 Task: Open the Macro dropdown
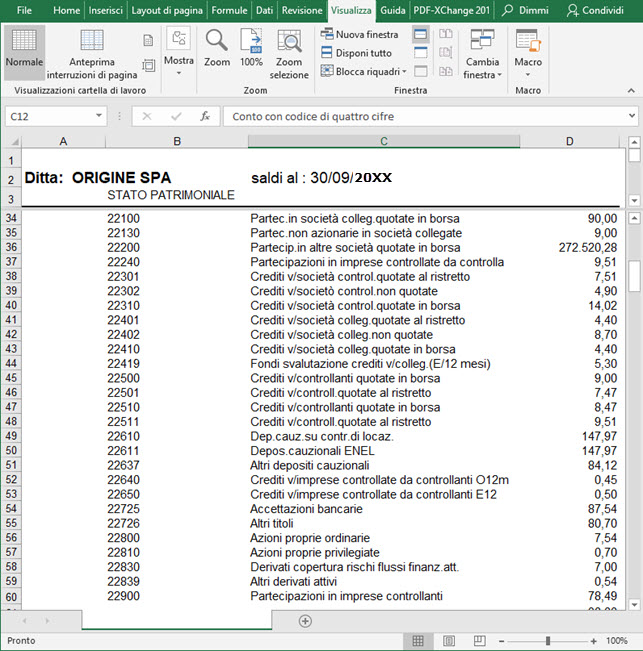tap(528, 53)
